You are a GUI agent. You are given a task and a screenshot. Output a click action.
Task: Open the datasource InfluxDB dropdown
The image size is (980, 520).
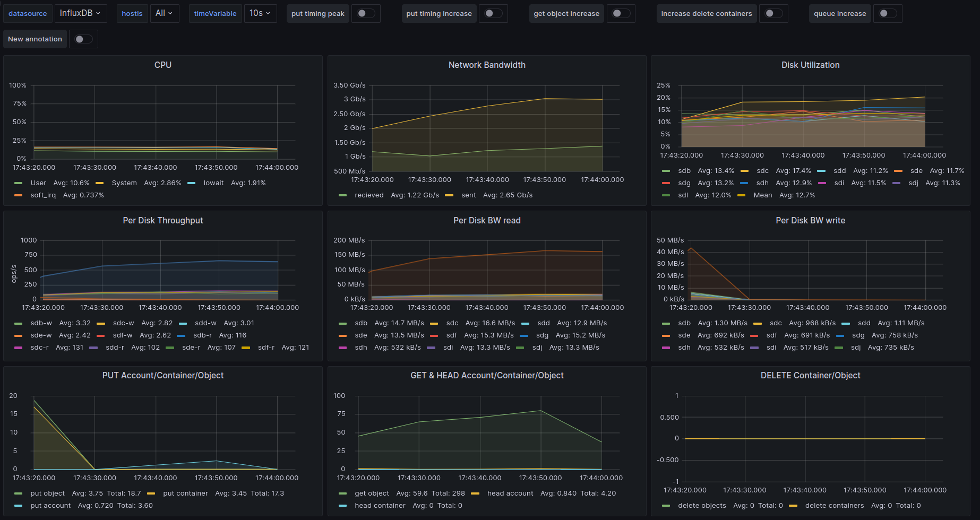click(80, 13)
